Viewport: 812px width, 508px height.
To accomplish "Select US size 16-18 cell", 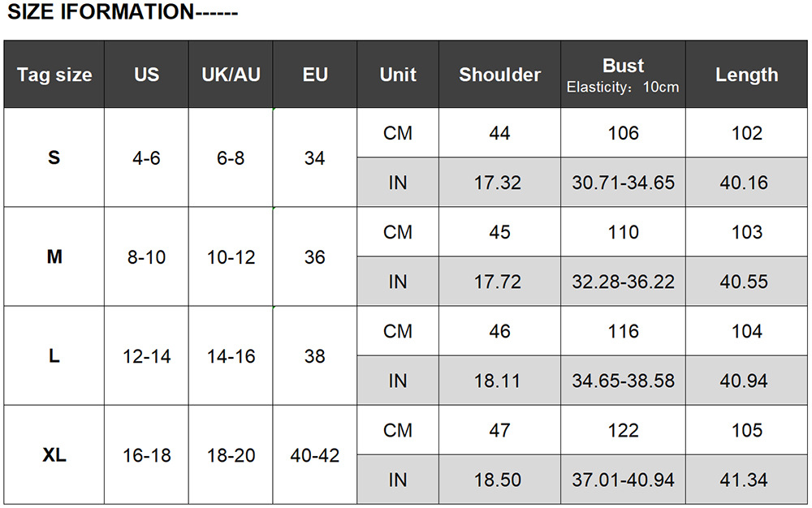I will (146, 455).
